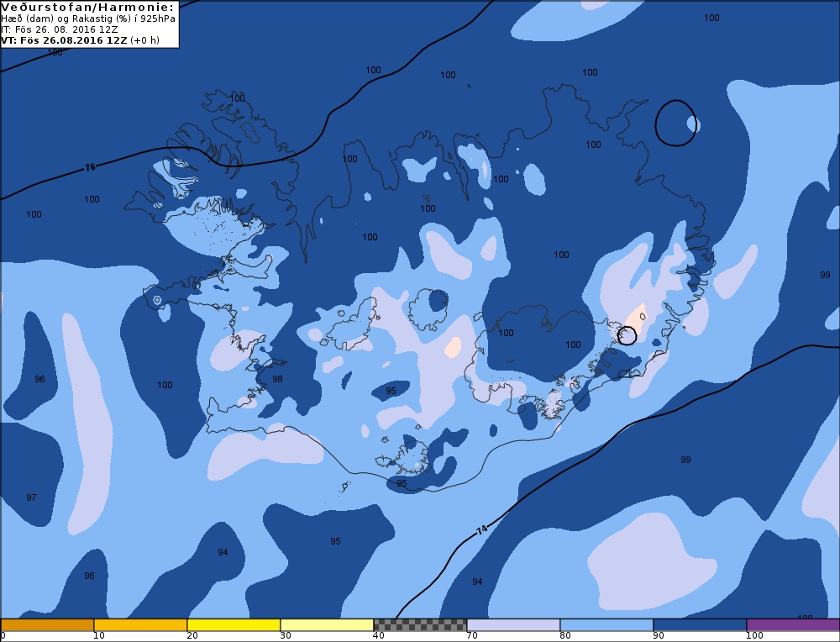The width and height of the screenshot is (840, 642).
Task: Click the light blue 80–90 legend swatch
Action: [x=606, y=625]
